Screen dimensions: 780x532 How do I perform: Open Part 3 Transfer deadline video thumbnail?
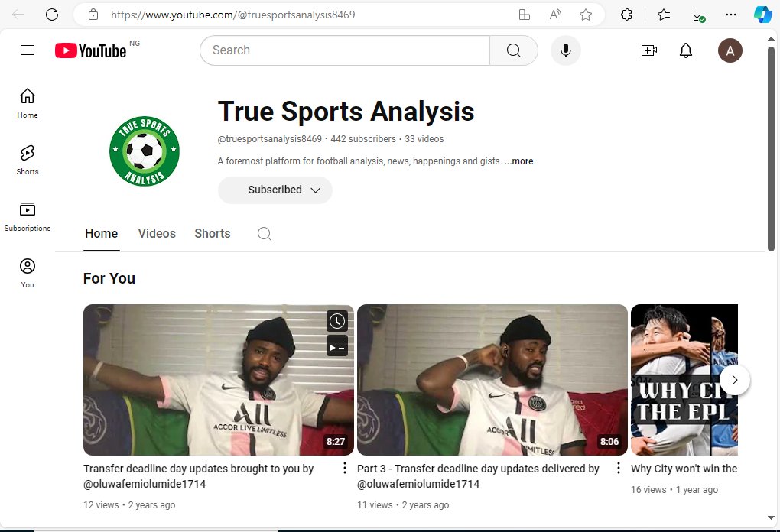pyautogui.click(x=492, y=380)
